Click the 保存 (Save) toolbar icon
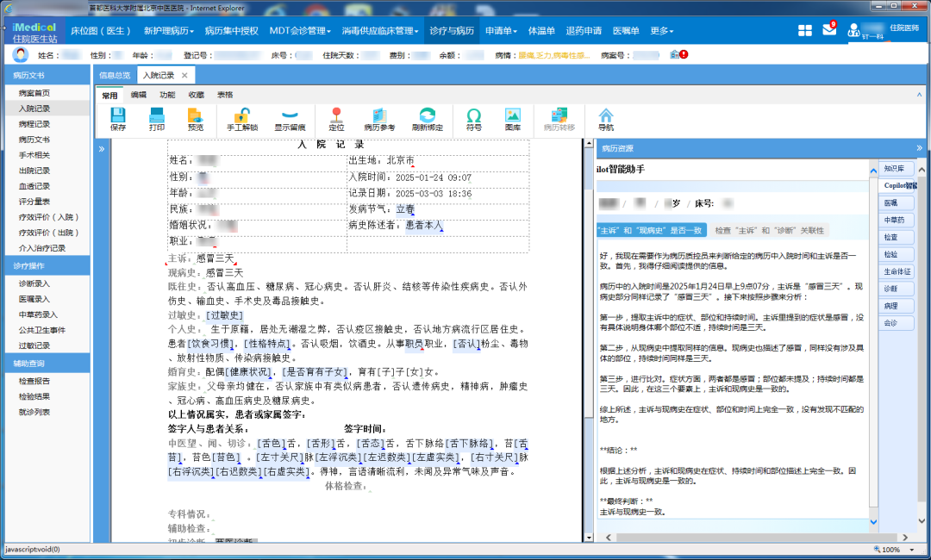The width and height of the screenshot is (931, 560). 118,120
